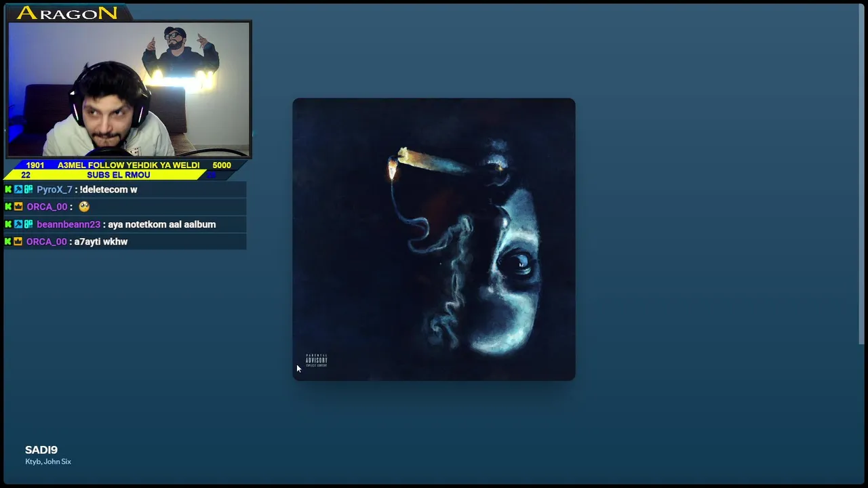This screenshot has height=488, width=868.
Task: Click the 'SUBS EL RMOU' goal bar
Action: [119, 175]
